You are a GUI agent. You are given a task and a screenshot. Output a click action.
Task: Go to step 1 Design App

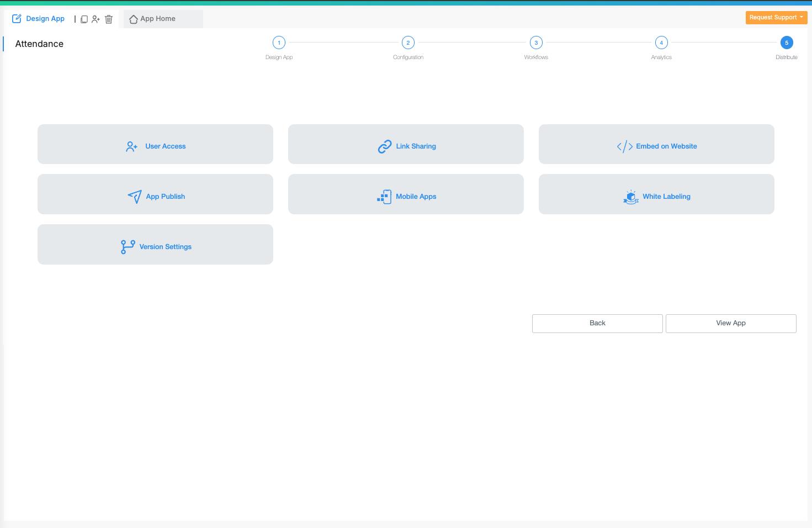279,43
